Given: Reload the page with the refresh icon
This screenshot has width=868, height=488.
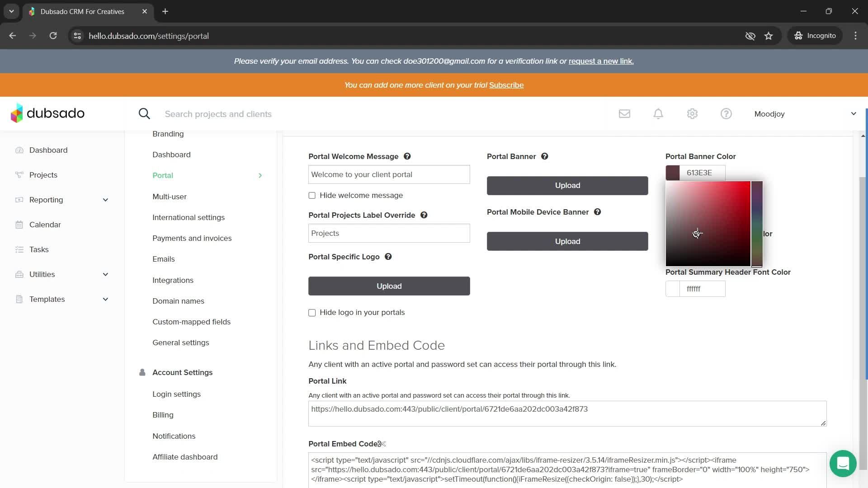Looking at the screenshot, I should (x=53, y=36).
